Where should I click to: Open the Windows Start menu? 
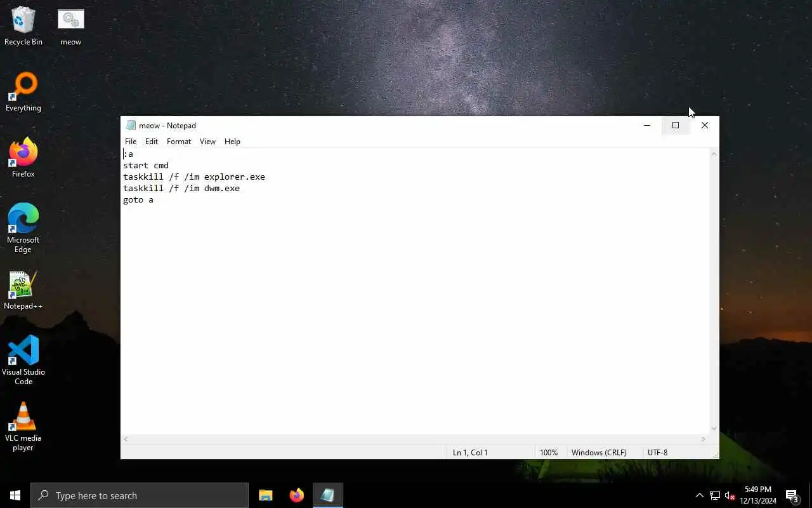pos(15,495)
